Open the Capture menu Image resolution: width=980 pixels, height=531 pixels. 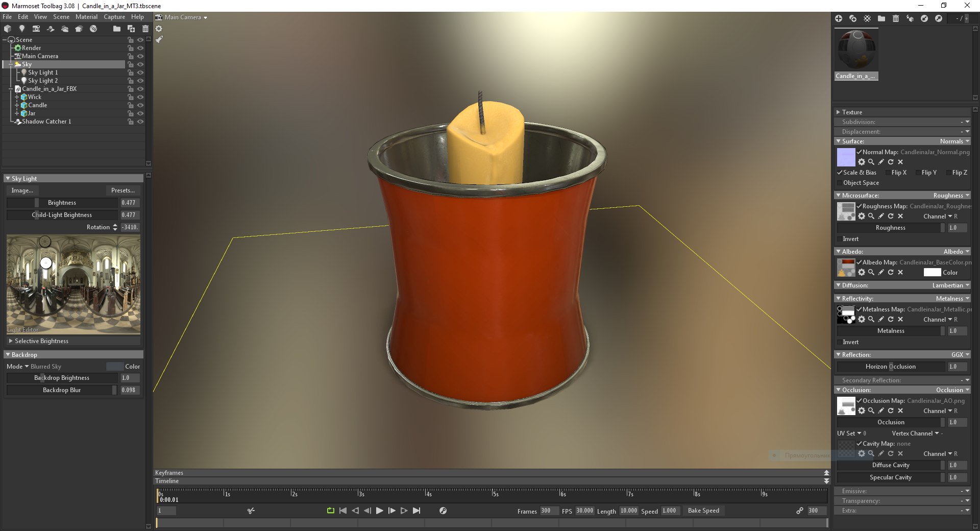114,17
